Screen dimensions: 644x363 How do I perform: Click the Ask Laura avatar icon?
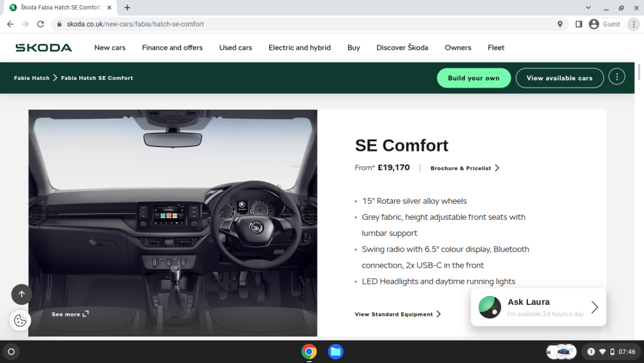tap(489, 307)
